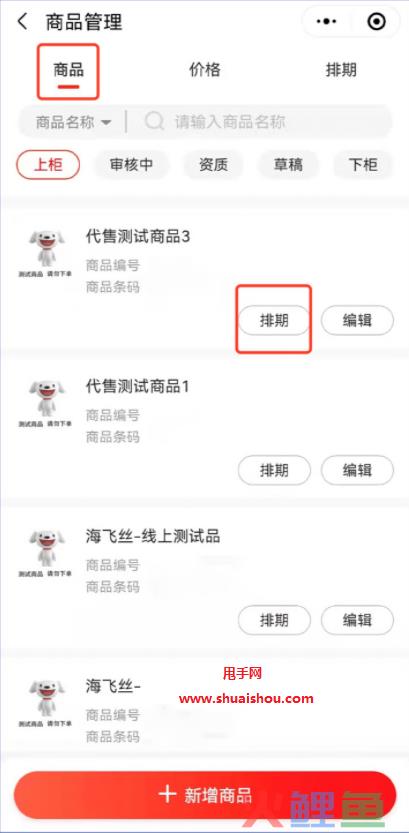Open the 代售测试商品1 product image

(x=45, y=404)
